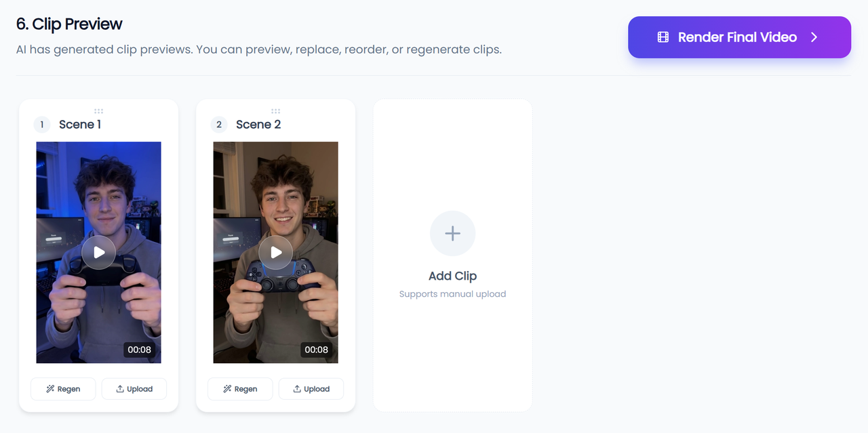Regenerate the Scene 1 clip
868x433 pixels.
click(63, 389)
